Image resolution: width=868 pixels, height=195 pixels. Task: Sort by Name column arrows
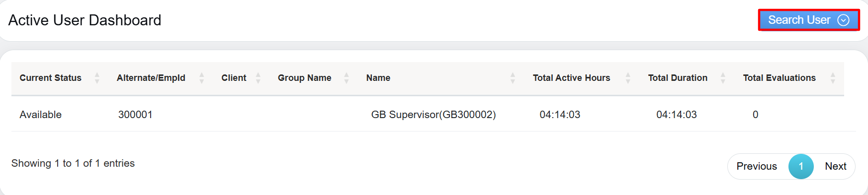(x=513, y=78)
